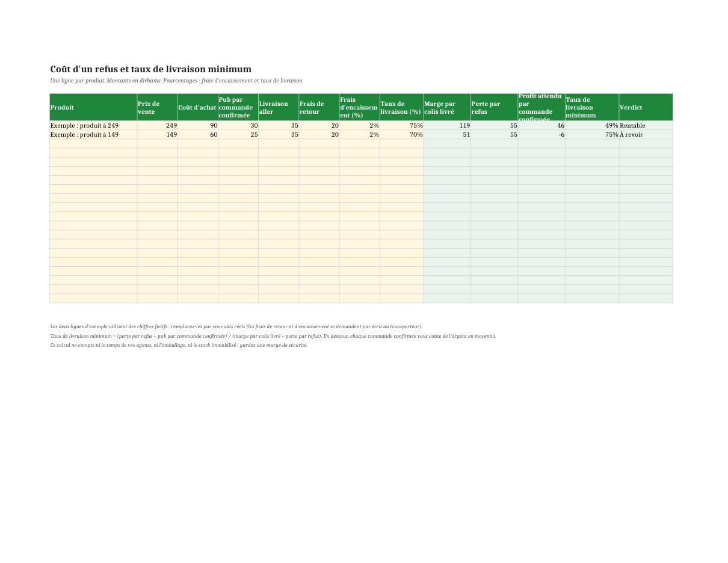
Task: Click the sale price value 149
Action: pyautogui.click(x=158, y=135)
